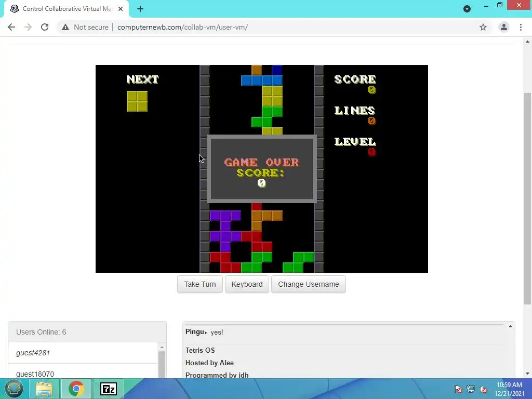The image size is (532, 399).
Task: Reload the page with refresh icon
Action: point(45,27)
